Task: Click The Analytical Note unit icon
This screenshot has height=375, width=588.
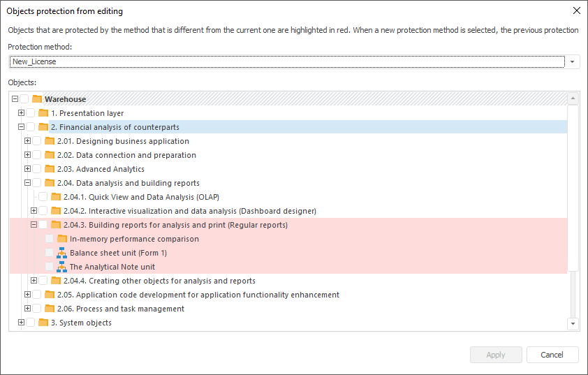Action: click(61, 267)
